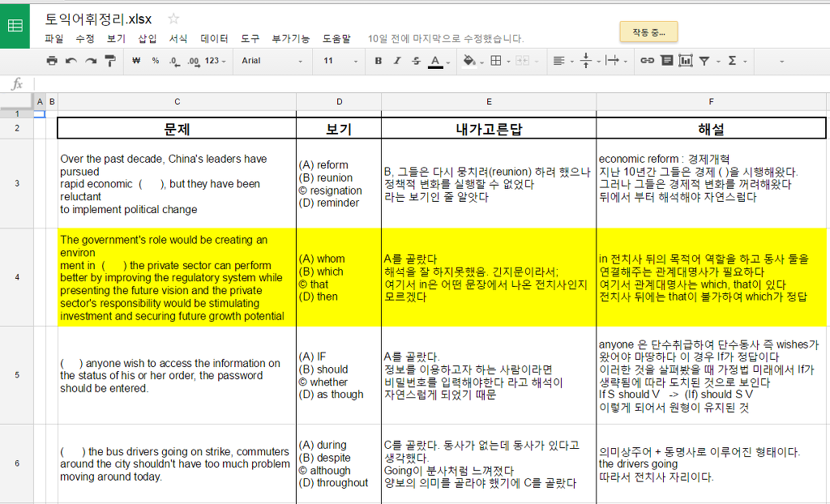Screen dimensions: 830x504
Task: Toggle bold formatting
Action: coord(378,61)
